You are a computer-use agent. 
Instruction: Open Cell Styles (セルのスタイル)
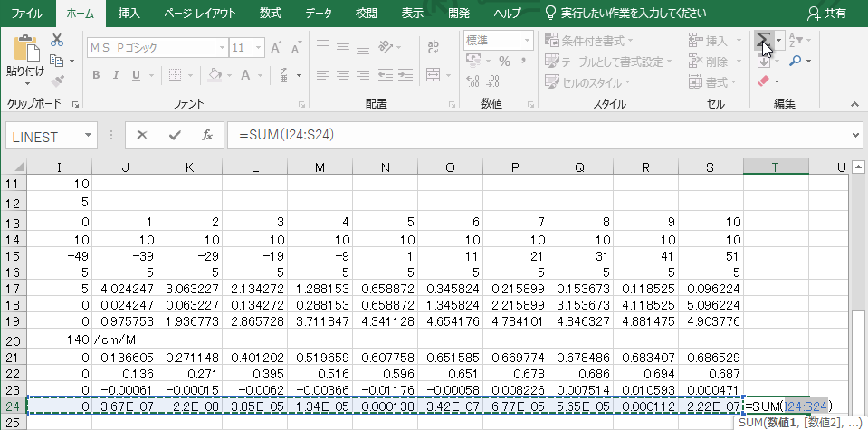pyautogui.click(x=587, y=82)
